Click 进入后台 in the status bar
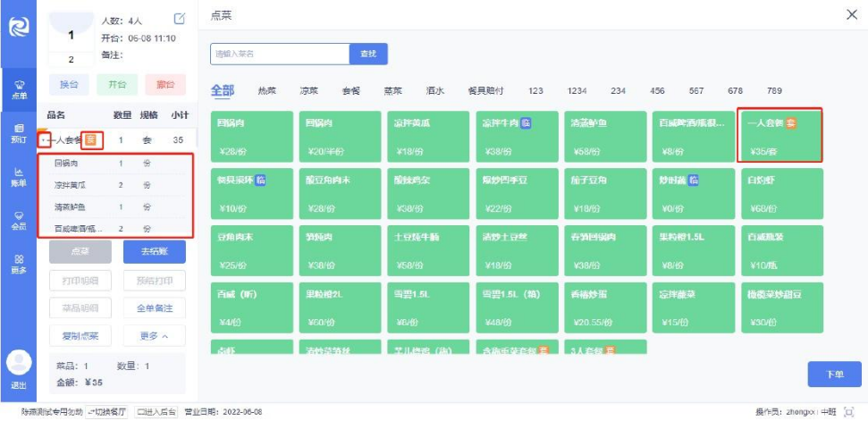 pos(156,412)
